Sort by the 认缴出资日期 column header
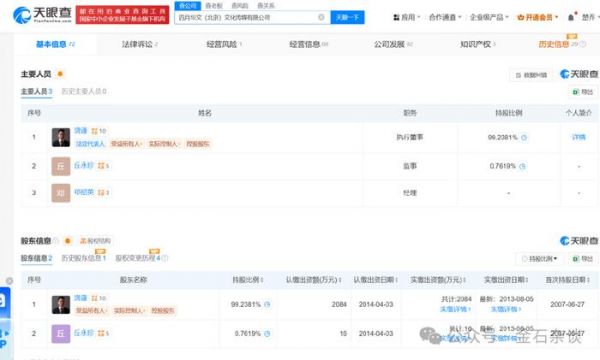Viewport: 600px width, 360px height. tap(375, 280)
